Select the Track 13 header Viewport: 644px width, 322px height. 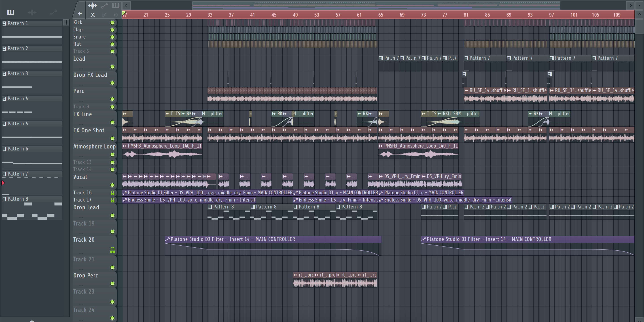(95, 162)
